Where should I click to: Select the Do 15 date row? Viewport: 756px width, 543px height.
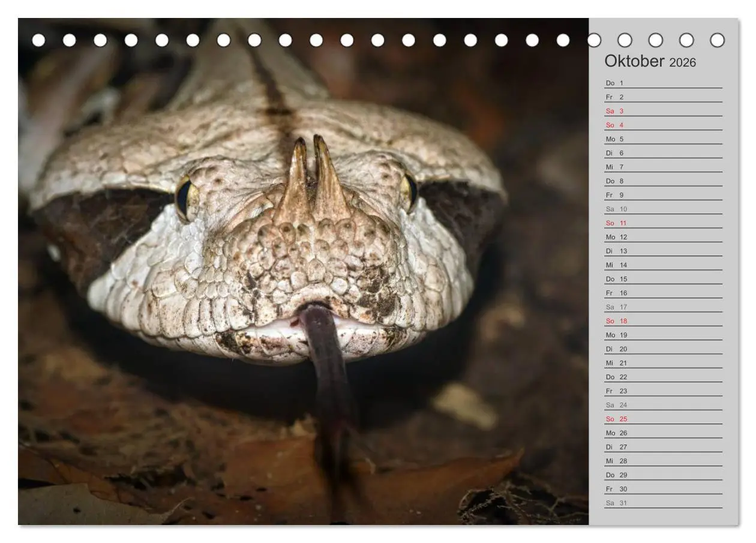tap(663, 279)
